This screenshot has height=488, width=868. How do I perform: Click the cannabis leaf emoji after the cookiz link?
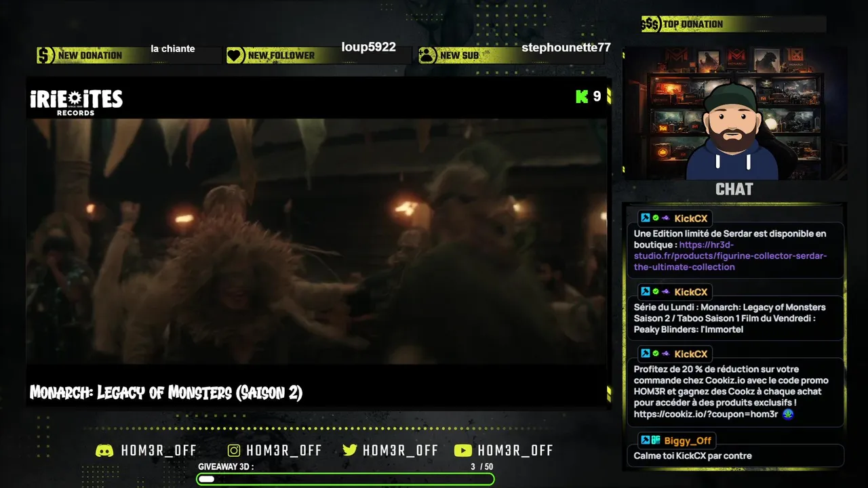[787, 413]
